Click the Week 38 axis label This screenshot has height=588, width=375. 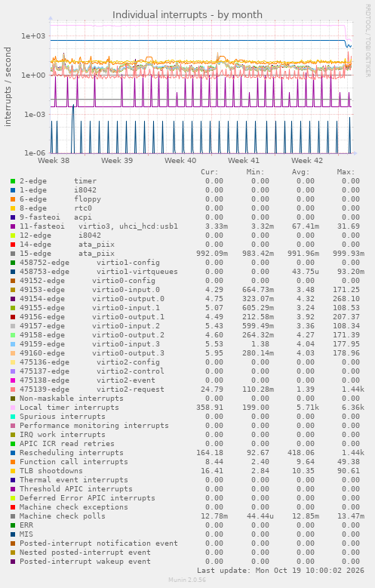[54, 161]
